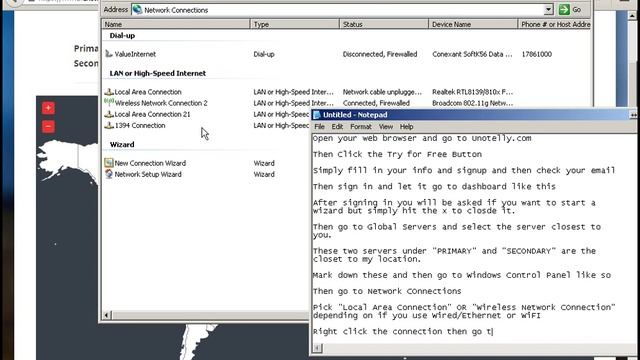Click Notepad line 'Then Click the Try for Free Button'
Viewport: 640px width, 360px height.
click(x=397, y=154)
